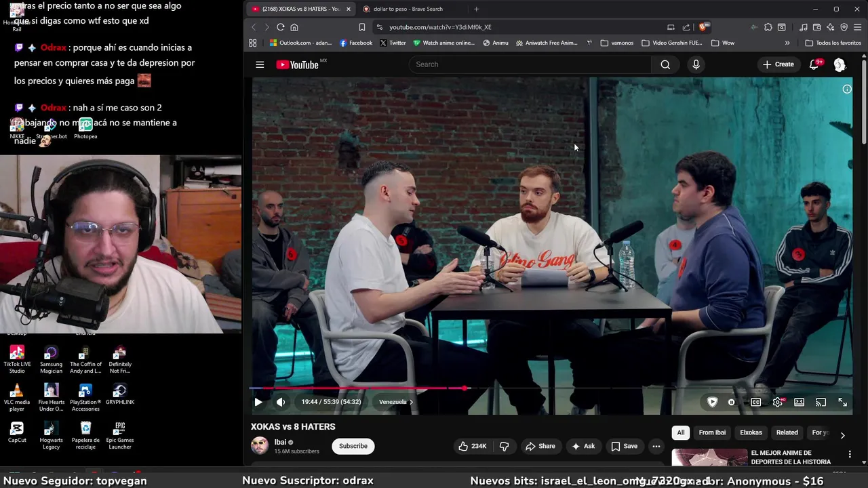Cast the video to a device
Viewport: 868px width, 488px height.
point(821,402)
